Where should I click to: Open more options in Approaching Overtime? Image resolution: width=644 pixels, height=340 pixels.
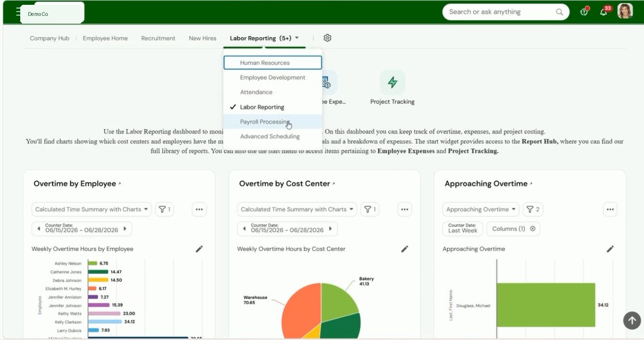[610, 209]
